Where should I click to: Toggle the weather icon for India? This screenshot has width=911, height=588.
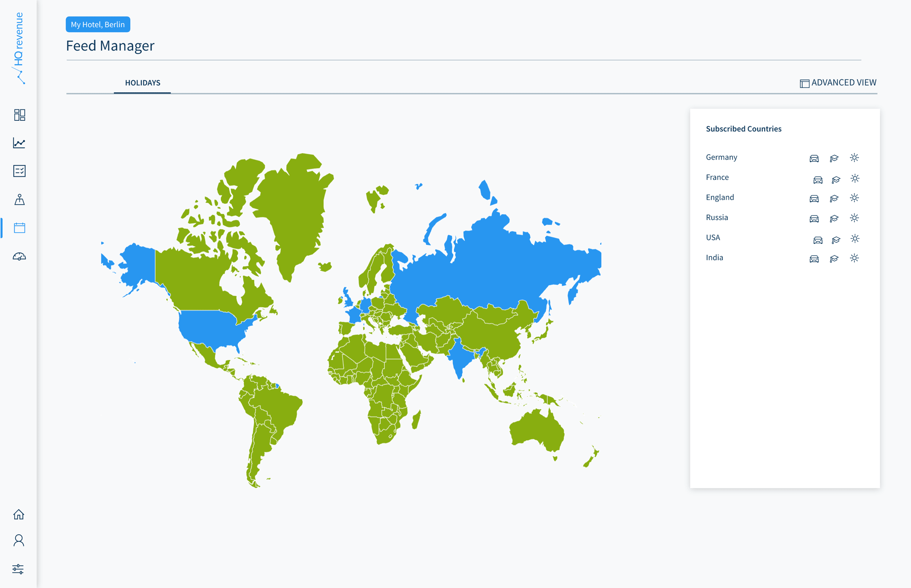855,258
